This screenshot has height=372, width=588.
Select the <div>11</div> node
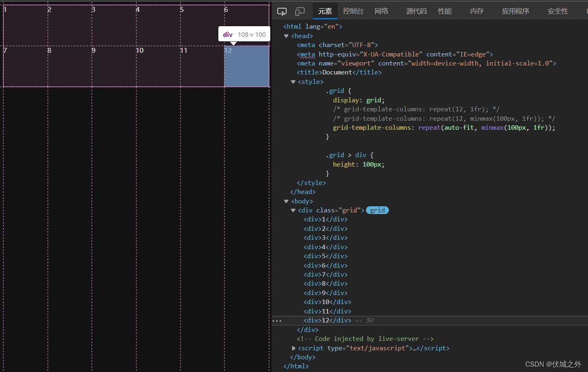[328, 311]
